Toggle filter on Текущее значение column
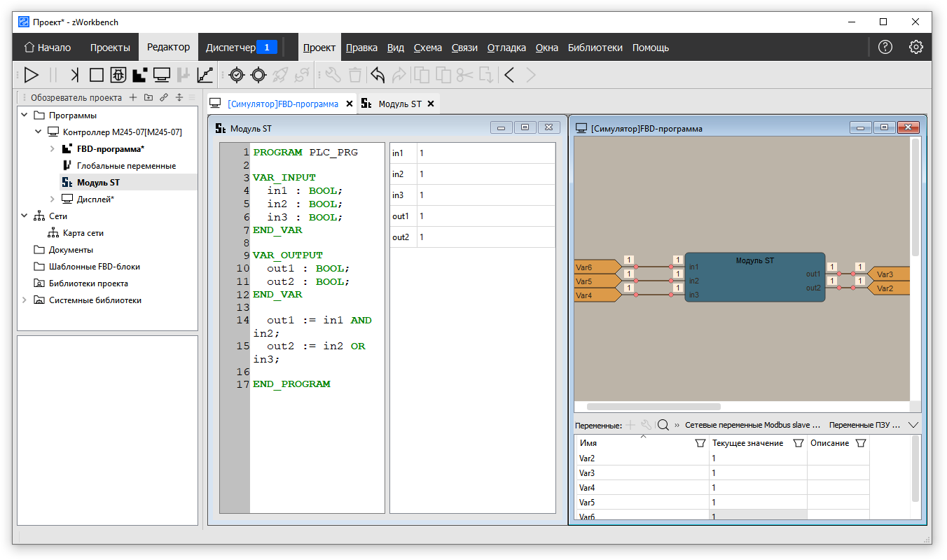947x560 pixels. (x=798, y=443)
